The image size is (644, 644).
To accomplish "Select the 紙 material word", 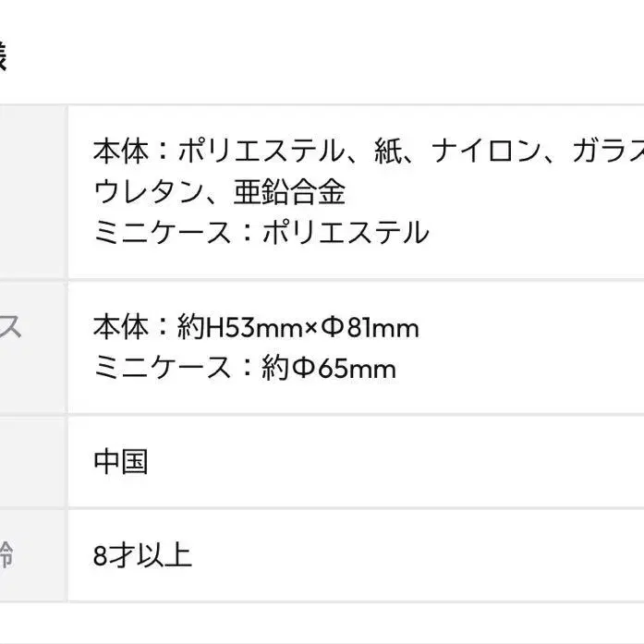I will [x=388, y=152].
